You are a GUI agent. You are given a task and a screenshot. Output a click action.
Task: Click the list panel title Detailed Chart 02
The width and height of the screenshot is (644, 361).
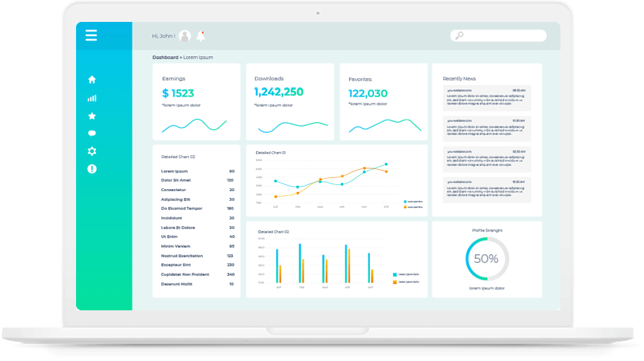178,157
